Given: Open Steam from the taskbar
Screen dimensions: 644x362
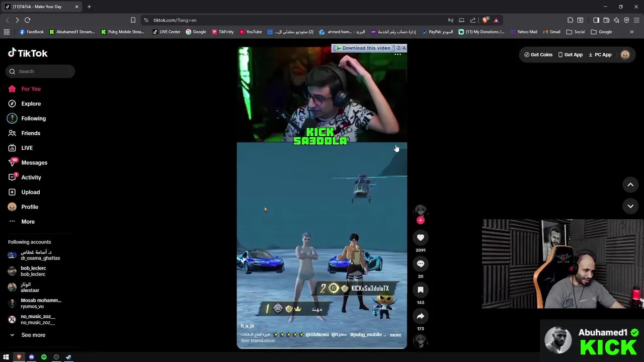Looking at the screenshot, I should click(68, 357).
